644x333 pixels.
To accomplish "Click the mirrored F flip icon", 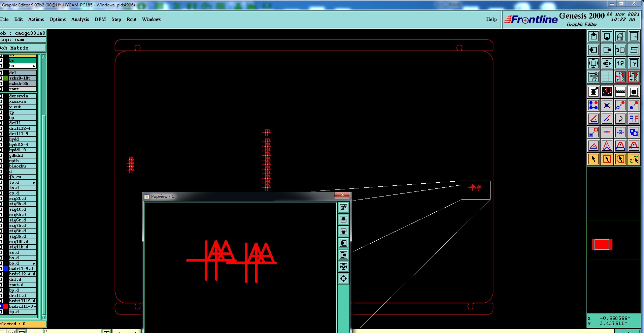I will [x=634, y=119].
